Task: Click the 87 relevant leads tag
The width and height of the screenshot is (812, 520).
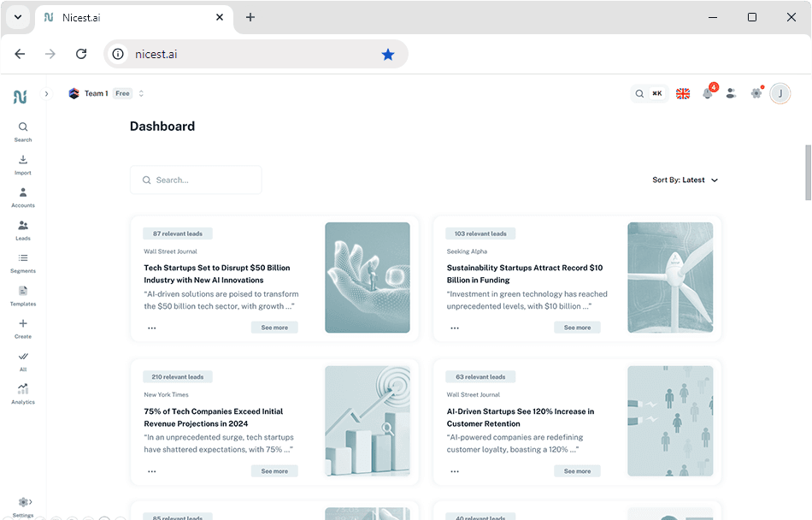Action: [x=178, y=233]
